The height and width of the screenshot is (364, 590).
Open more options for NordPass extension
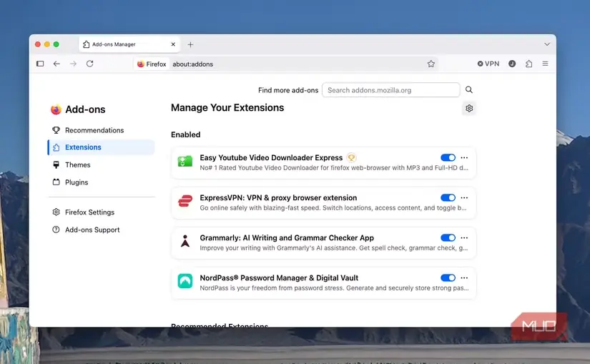[x=464, y=277]
